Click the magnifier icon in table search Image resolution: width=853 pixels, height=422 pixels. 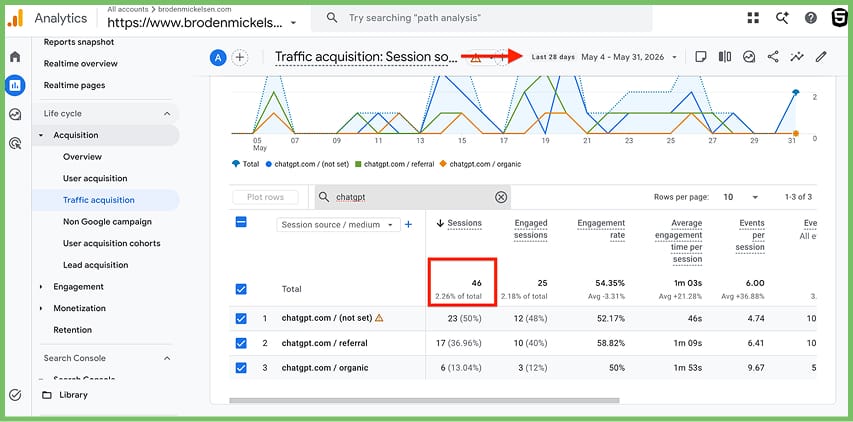tap(324, 197)
